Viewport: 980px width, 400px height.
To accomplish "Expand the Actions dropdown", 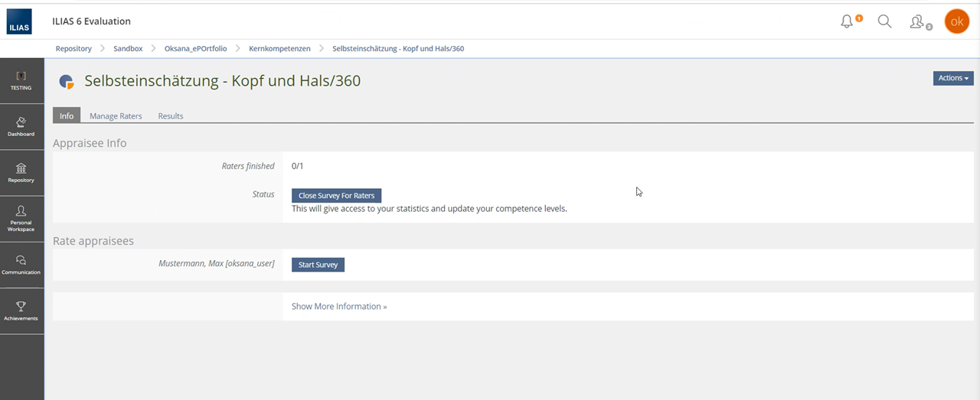I will point(953,78).
